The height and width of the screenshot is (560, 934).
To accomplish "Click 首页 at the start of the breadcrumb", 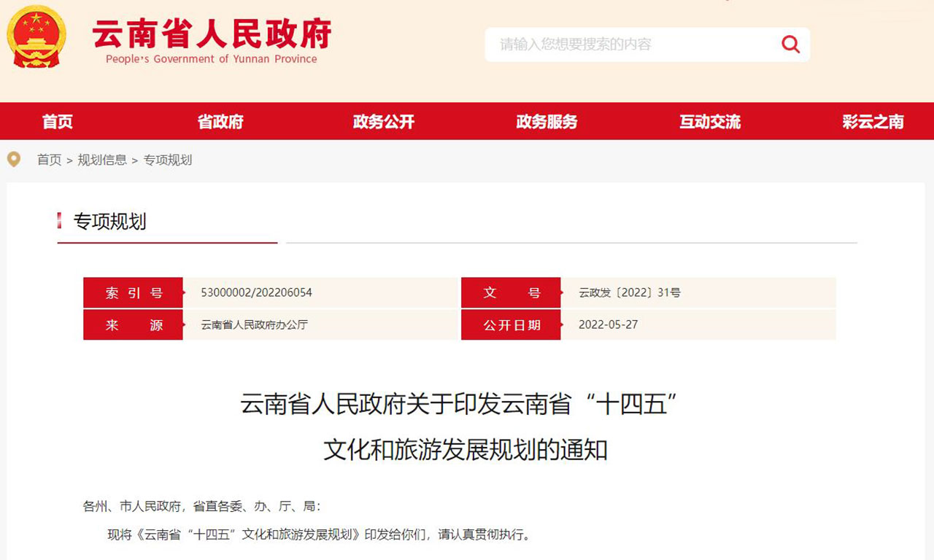I will pos(48,159).
